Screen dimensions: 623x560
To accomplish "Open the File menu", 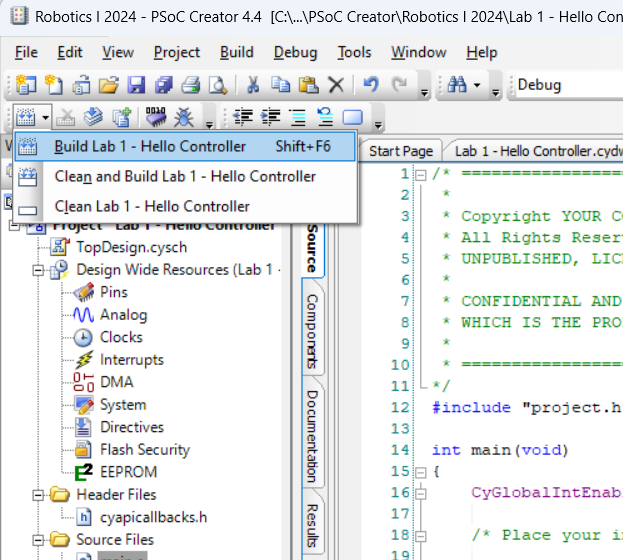I will [26, 52].
